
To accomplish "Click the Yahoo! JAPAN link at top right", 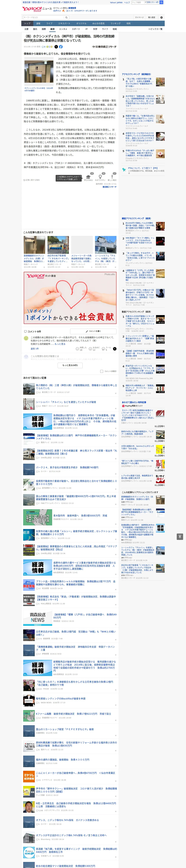I will [x=116, y=2].
